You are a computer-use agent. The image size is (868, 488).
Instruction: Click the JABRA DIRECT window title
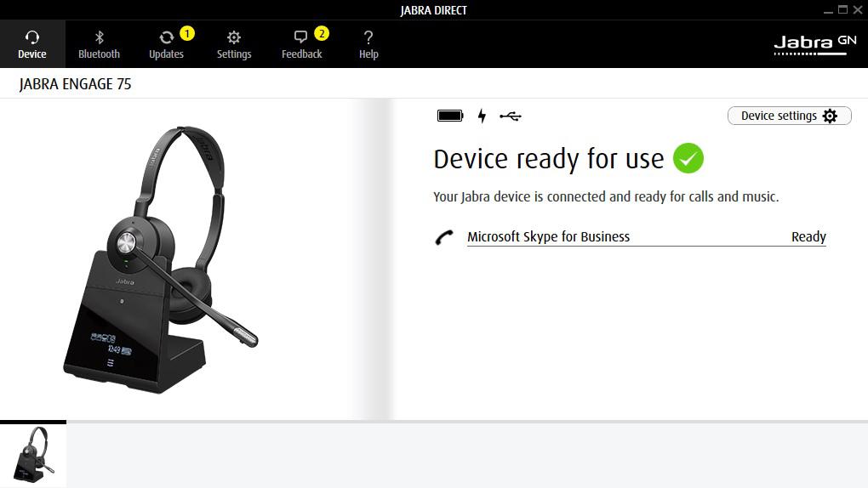434,10
